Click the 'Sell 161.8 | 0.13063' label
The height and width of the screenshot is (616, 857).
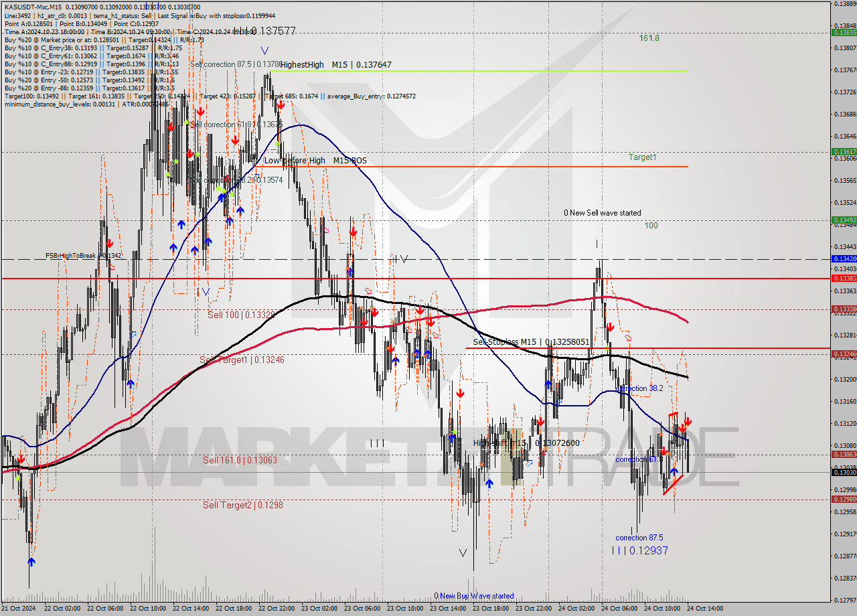240,460
